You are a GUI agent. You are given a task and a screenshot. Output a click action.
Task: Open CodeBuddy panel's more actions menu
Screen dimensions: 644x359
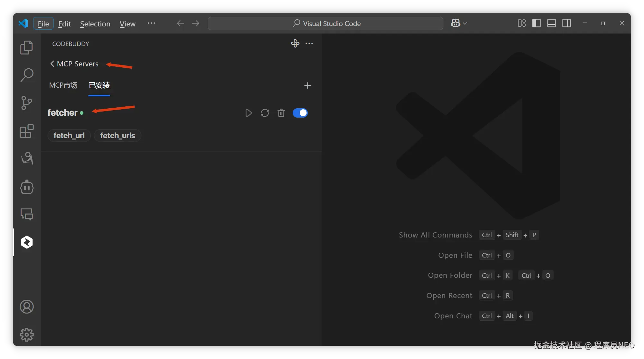pyautogui.click(x=309, y=44)
